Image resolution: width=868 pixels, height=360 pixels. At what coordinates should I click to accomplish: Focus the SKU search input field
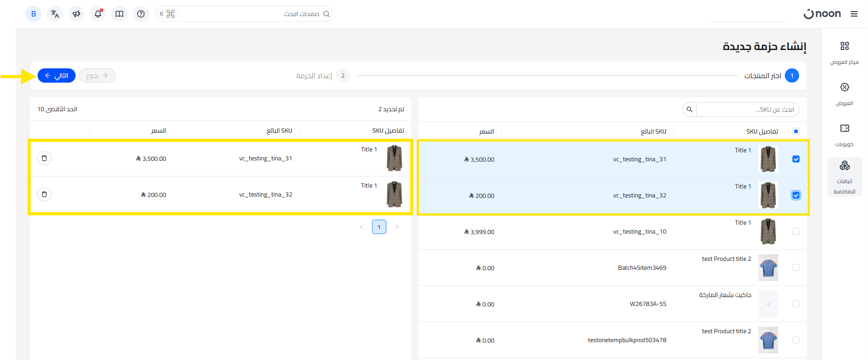click(x=747, y=109)
